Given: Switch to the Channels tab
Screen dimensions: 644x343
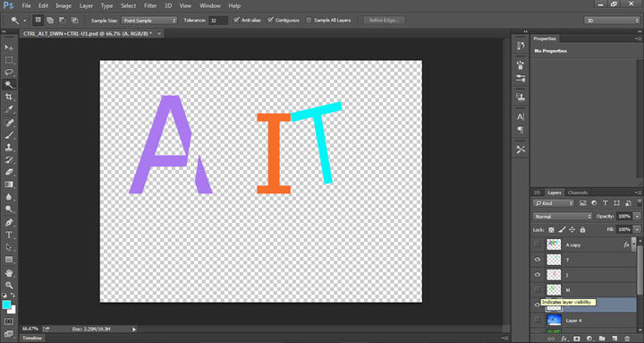Looking at the screenshot, I should [x=577, y=193].
